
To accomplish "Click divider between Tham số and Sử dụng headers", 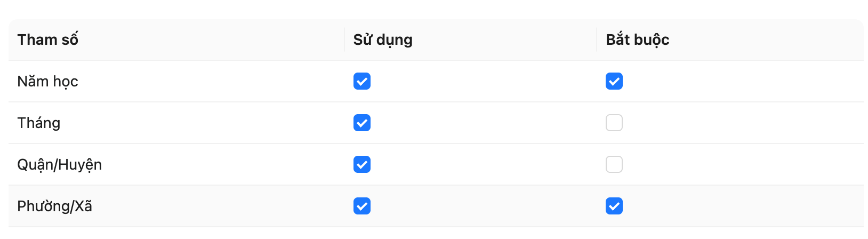I will click(344, 39).
